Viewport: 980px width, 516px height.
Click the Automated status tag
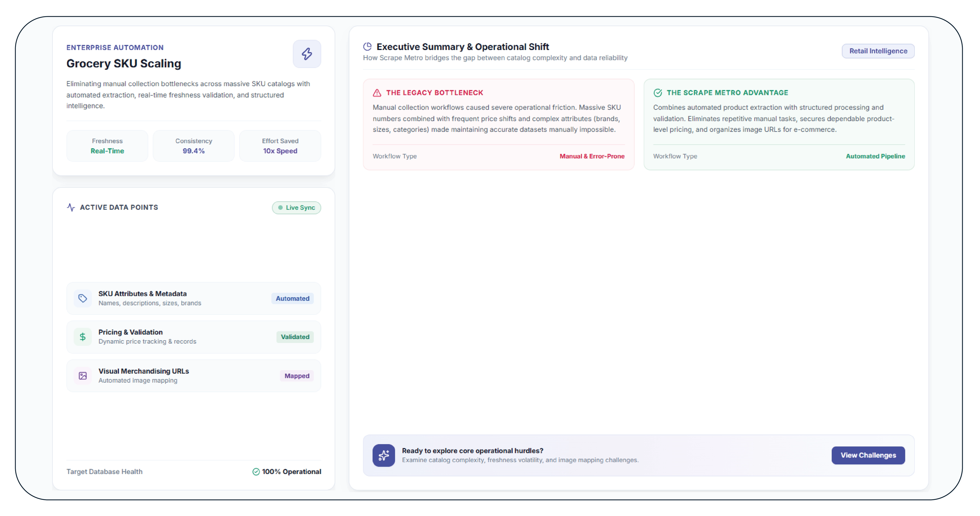[x=292, y=298]
